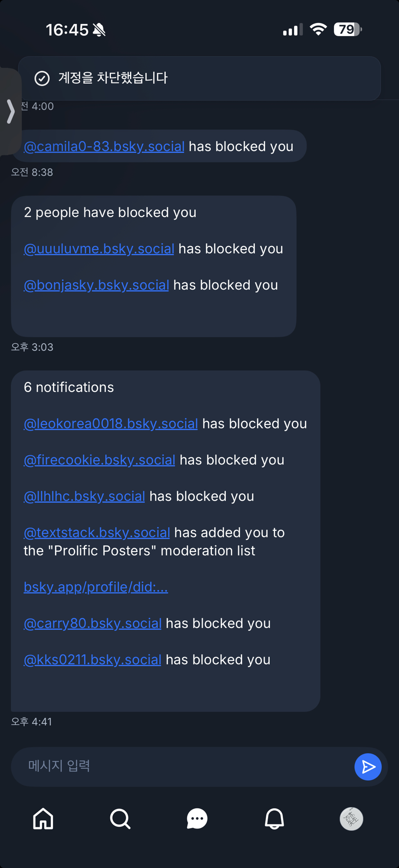Open @camila0-83.bsky.social profile link
The image size is (399, 868).
pos(104,147)
